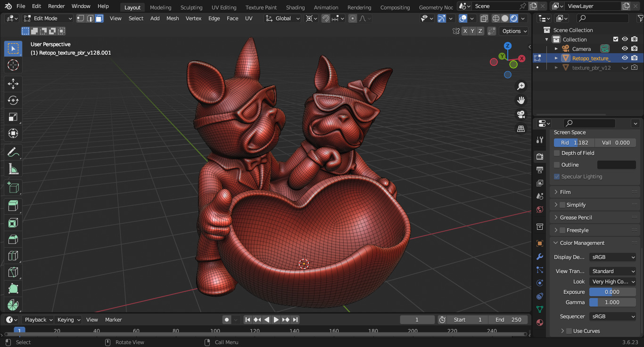Image resolution: width=644 pixels, height=347 pixels.
Task: Activate the Extrude Region tool
Action: coord(13,206)
